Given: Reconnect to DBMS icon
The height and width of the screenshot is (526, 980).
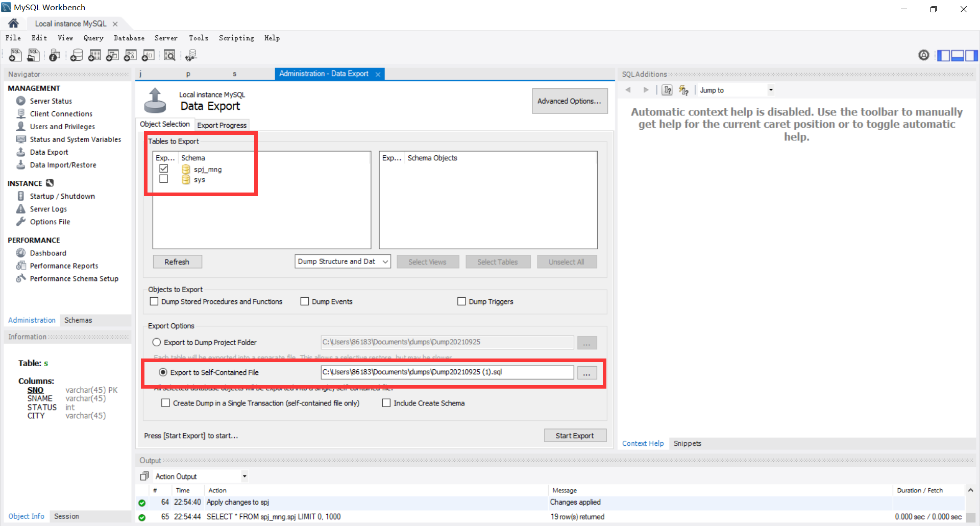Looking at the screenshot, I should pyautogui.click(x=191, y=55).
